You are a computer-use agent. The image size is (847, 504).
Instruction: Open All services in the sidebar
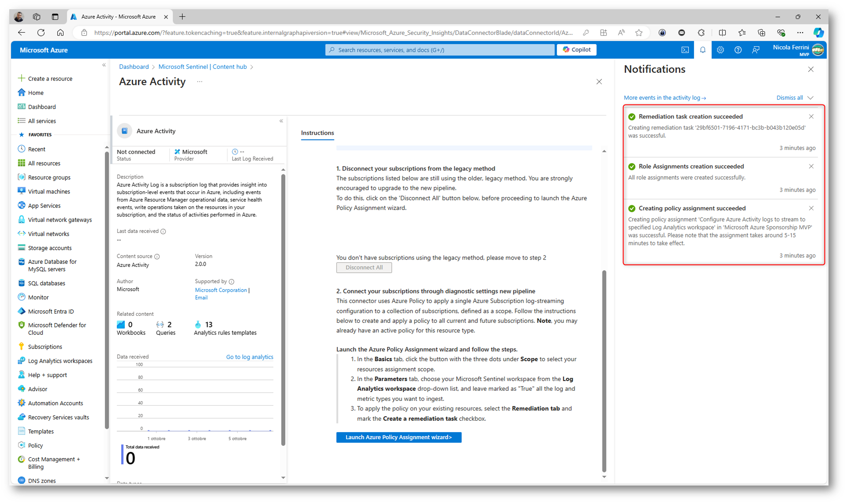pos(42,121)
